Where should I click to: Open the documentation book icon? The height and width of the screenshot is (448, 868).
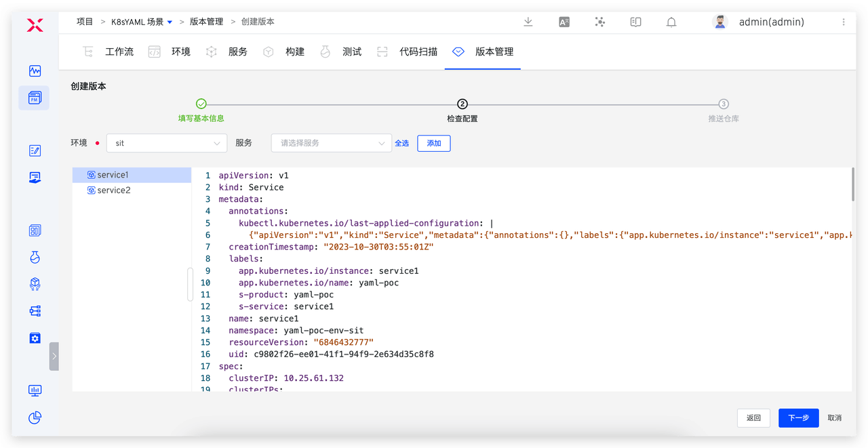click(635, 22)
